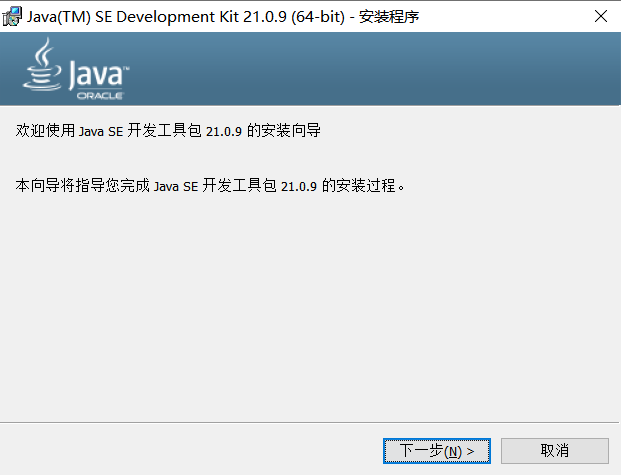The height and width of the screenshot is (475, 621).
Task: Click (64-bit) in the window title
Action: [318, 17]
